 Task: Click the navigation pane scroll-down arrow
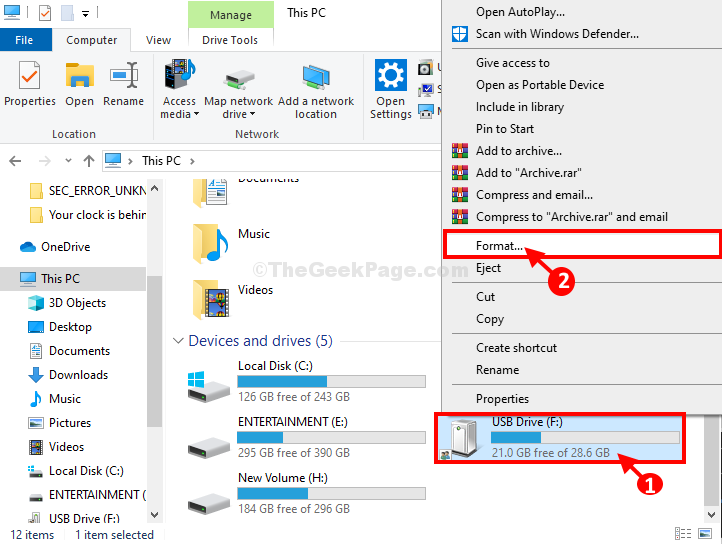155,515
